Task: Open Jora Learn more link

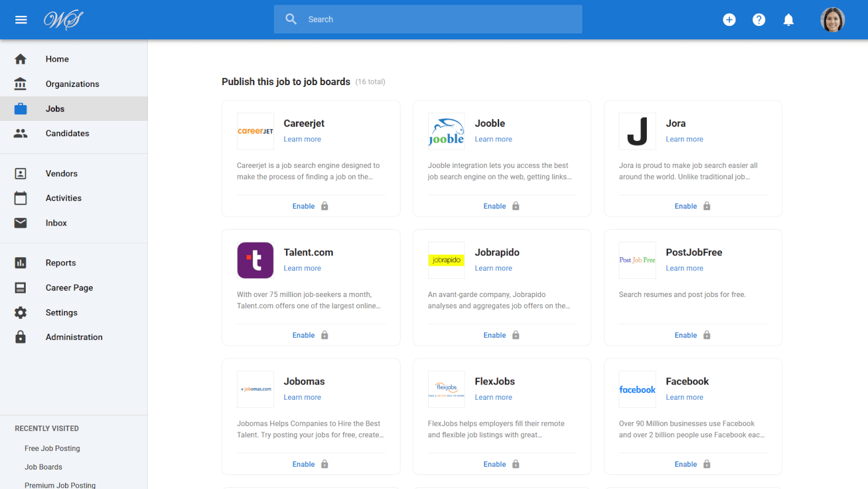Action: click(x=684, y=139)
